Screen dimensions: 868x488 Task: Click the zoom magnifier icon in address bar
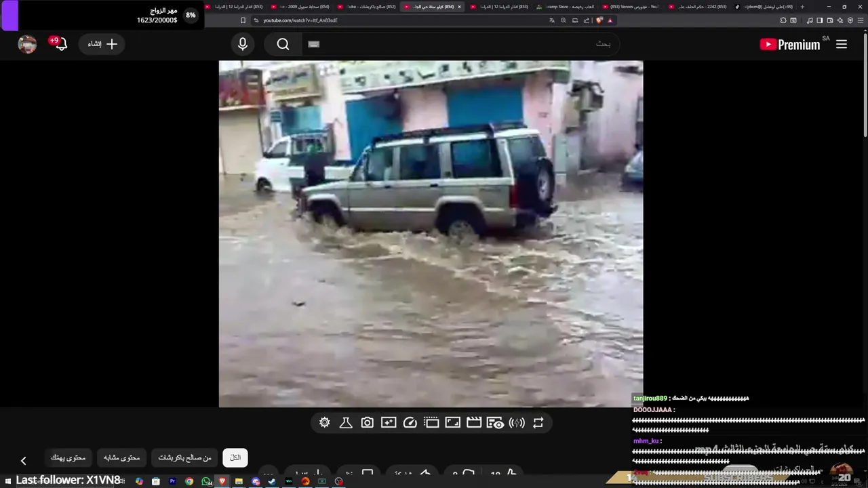point(563,20)
